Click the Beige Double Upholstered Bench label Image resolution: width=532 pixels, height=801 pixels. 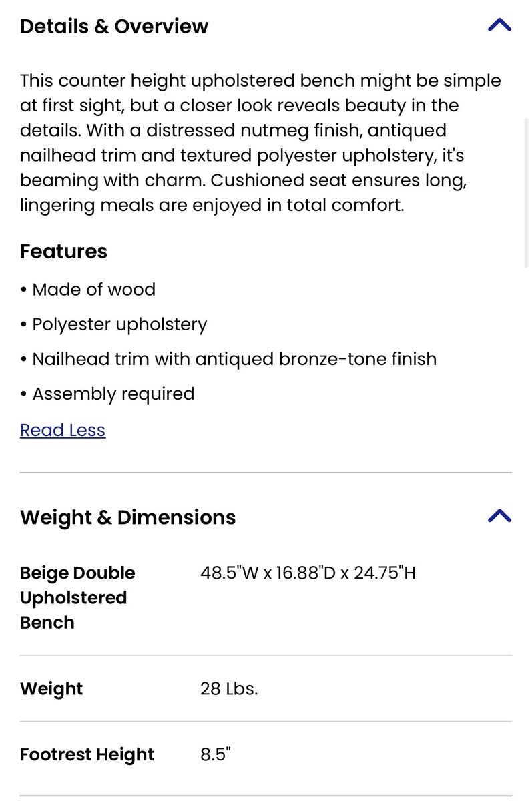[x=77, y=597]
